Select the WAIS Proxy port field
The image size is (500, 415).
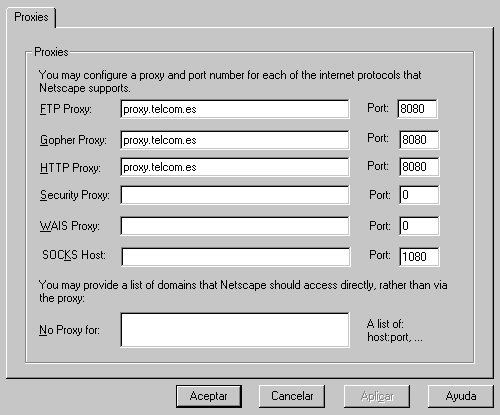(x=419, y=226)
